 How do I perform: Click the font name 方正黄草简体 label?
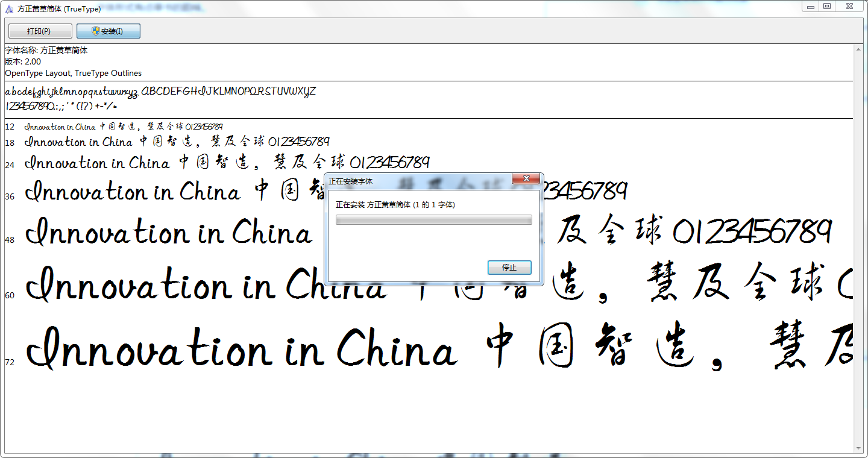pos(45,51)
